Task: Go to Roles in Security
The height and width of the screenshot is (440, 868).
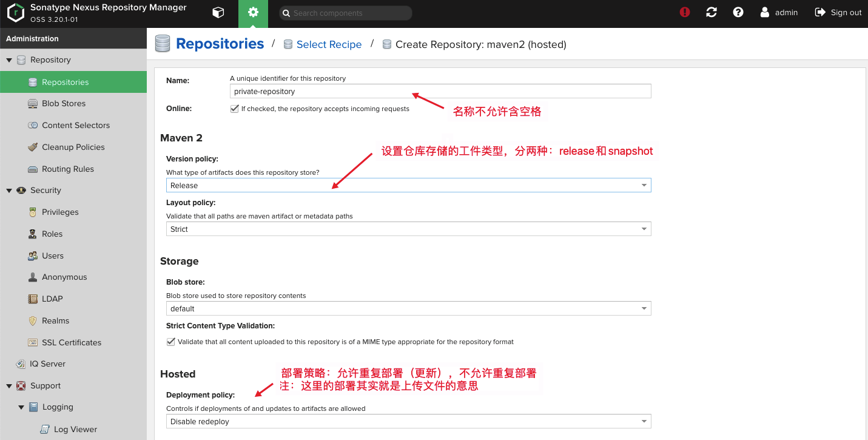Action: point(52,234)
